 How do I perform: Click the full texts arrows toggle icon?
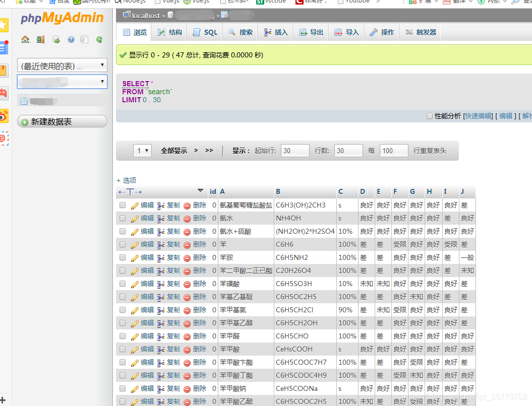(130, 192)
